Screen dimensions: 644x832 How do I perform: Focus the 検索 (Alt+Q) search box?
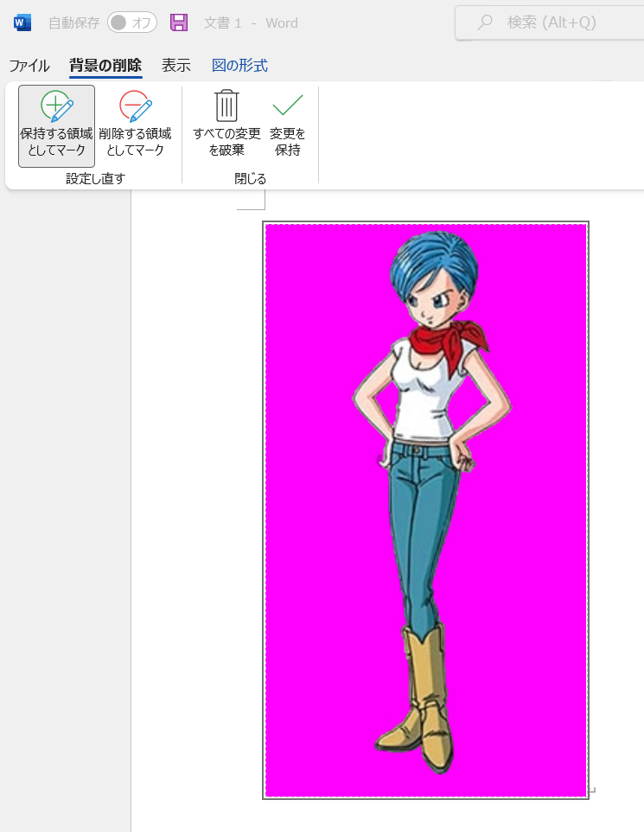(x=550, y=22)
